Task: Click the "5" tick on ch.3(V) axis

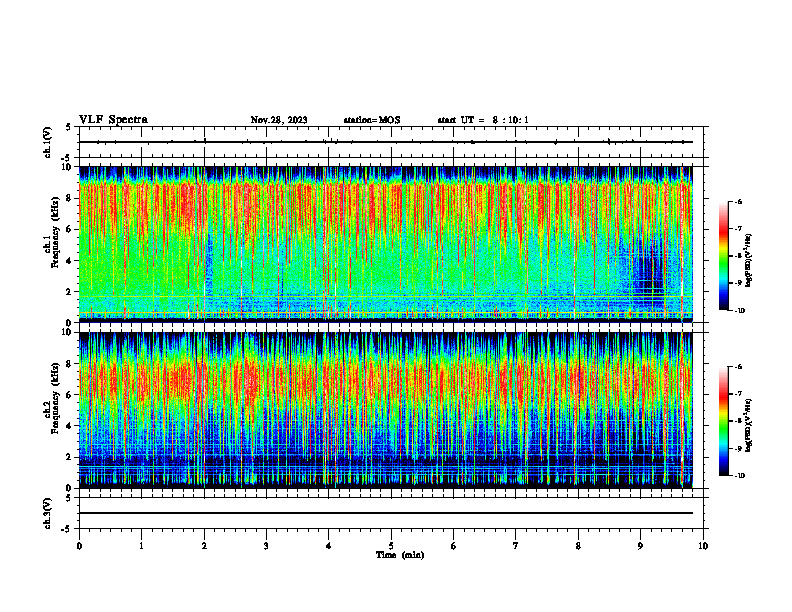Action: pos(68,498)
